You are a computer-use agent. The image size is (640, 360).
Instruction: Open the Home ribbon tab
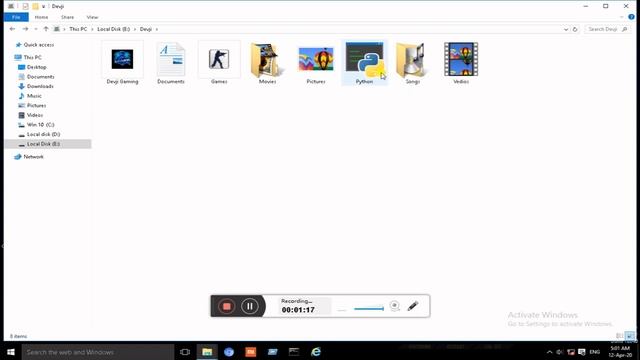click(x=41, y=17)
